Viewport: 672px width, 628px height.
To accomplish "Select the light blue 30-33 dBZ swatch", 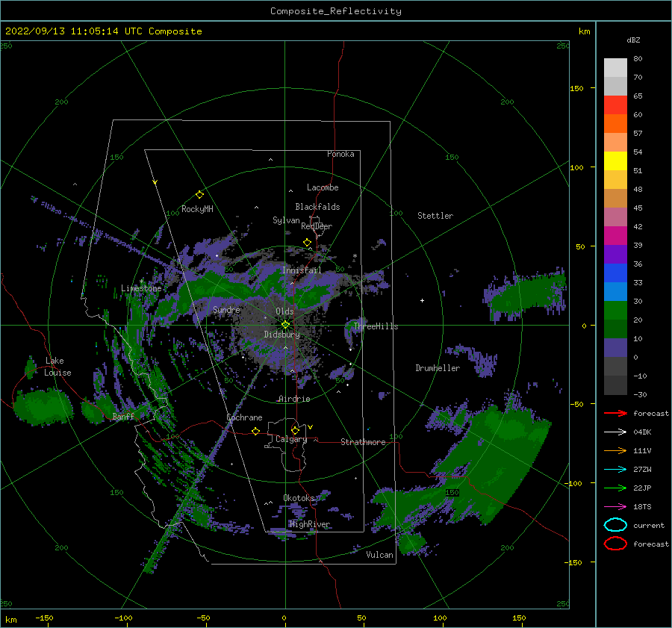I will 615,291.
